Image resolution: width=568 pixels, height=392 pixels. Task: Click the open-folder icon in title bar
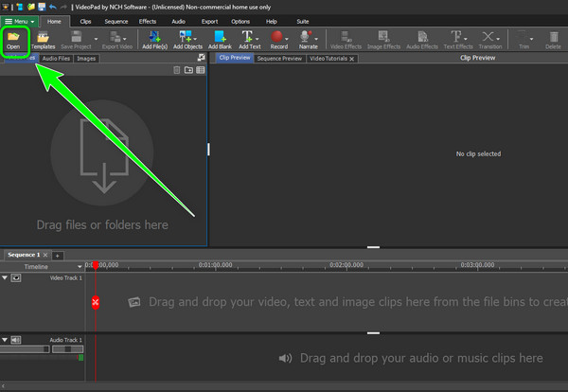[x=31, y=7]
